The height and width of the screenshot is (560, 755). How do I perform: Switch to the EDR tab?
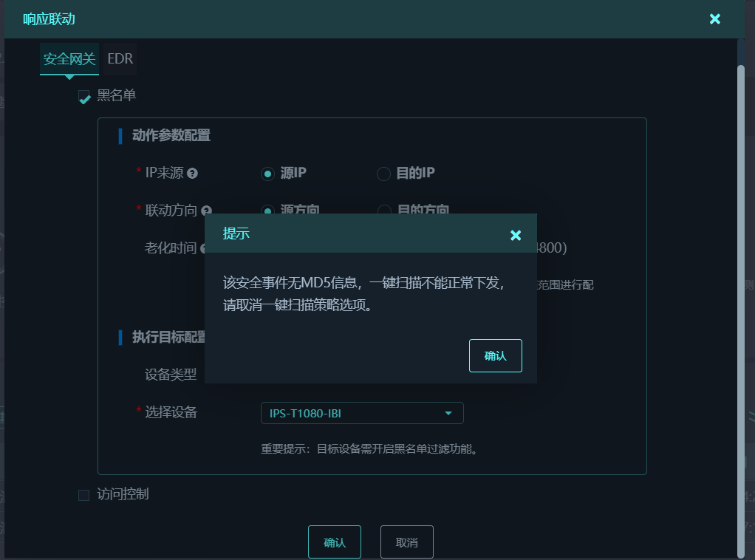tap(120, 59)
